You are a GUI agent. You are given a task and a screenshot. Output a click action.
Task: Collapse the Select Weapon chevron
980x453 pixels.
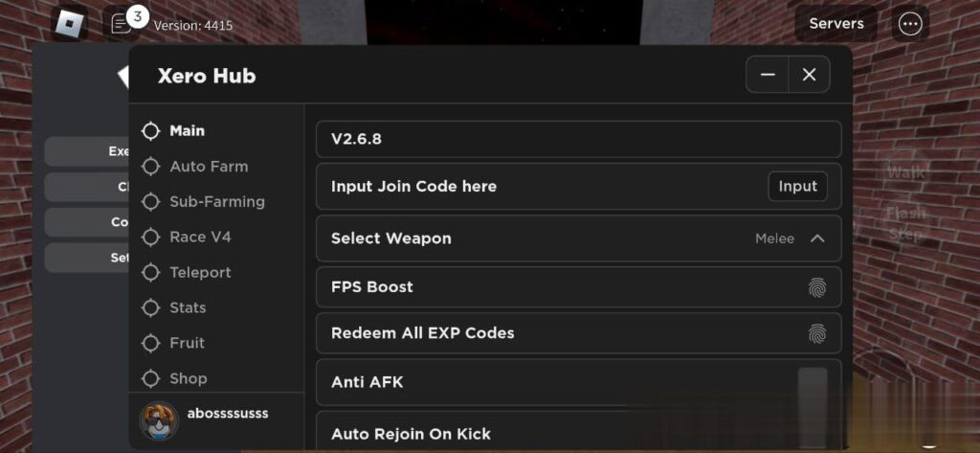pyautogui.click(x=817, y=238)
